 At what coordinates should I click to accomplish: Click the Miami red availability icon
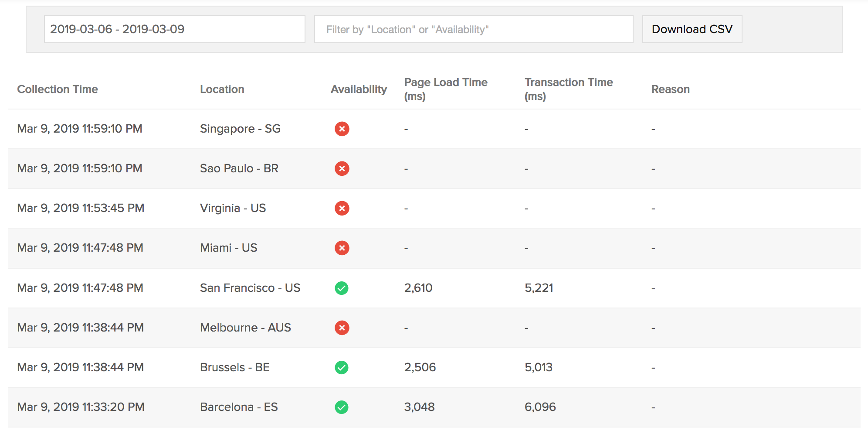point(342,248)
